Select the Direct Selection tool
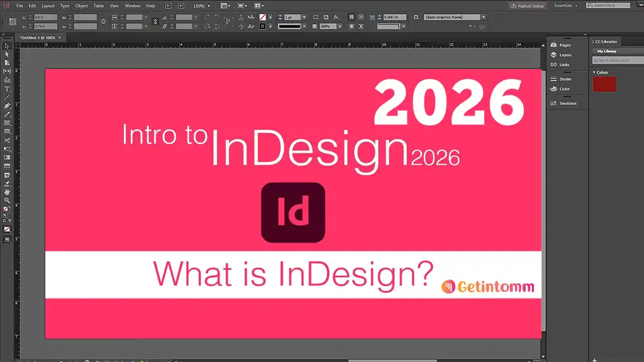644x362 pixels. click(7, 54)
